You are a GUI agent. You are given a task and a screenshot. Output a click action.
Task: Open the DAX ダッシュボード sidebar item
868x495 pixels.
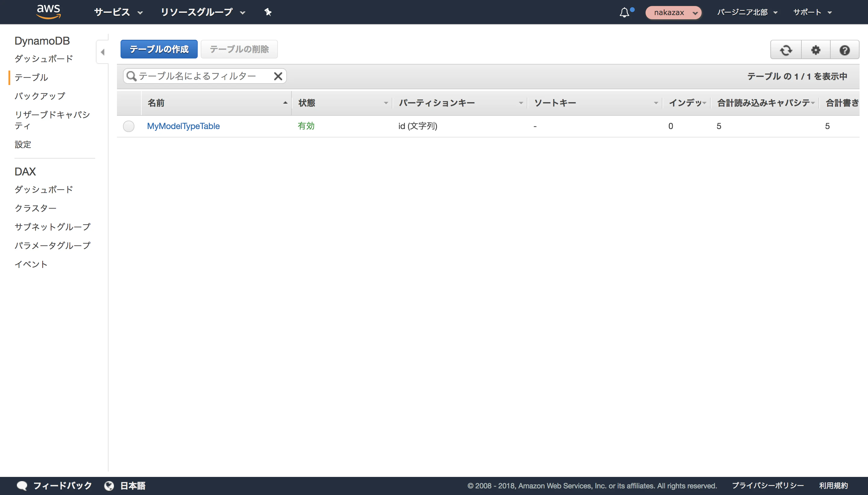point(44,189)
